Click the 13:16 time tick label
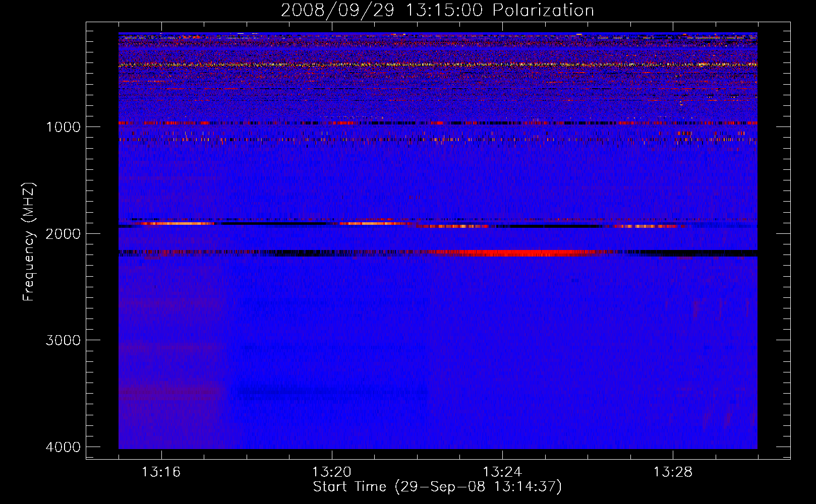 [161, 472]
